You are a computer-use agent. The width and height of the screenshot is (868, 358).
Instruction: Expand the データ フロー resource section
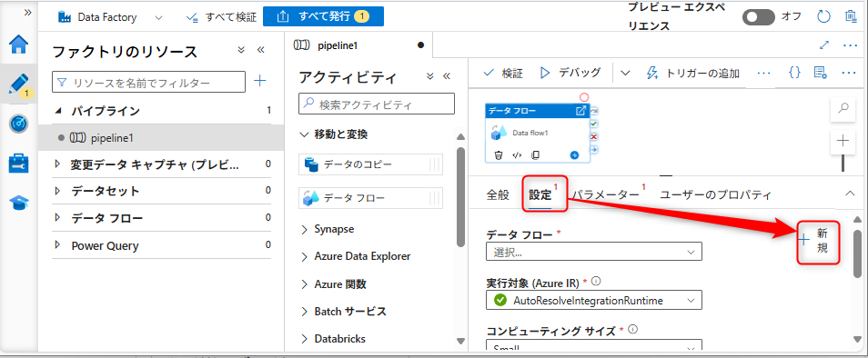(58, 218)
